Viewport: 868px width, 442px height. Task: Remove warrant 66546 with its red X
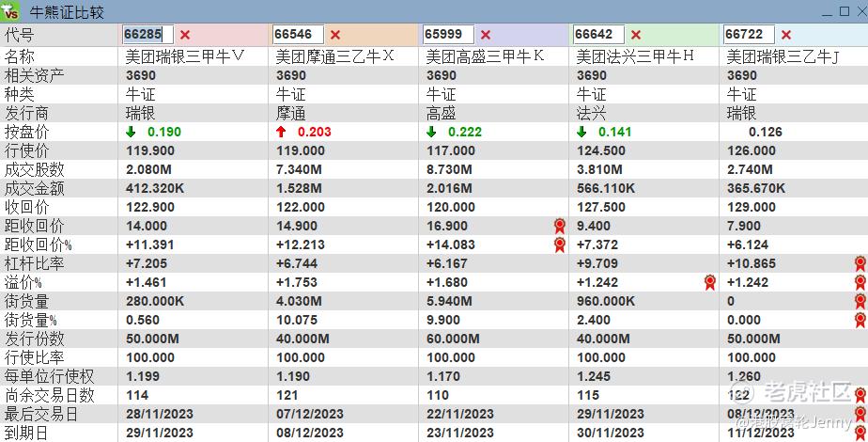pyautogui.click(x=335, y=35)
